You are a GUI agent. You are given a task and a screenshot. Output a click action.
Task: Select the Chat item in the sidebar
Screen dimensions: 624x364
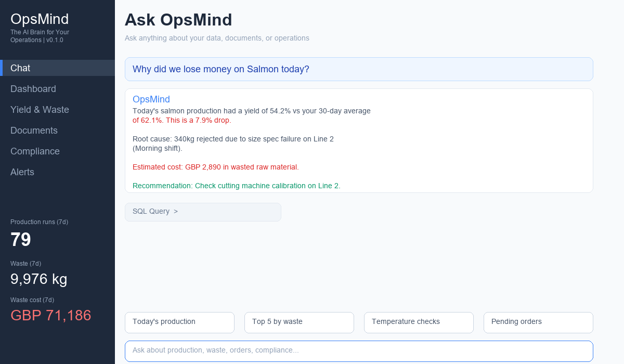click(x=20, y=68)
